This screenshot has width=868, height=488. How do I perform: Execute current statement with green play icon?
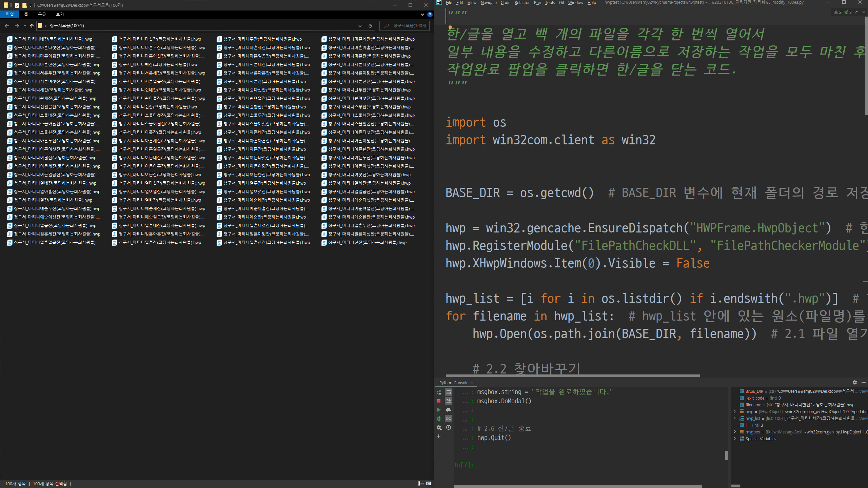[439, 410]
